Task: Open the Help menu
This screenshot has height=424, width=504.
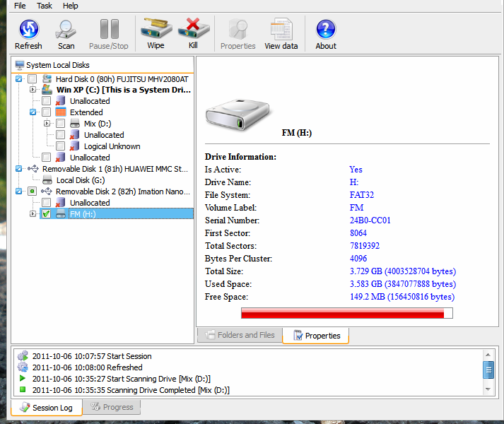Action: click(71, 6)
